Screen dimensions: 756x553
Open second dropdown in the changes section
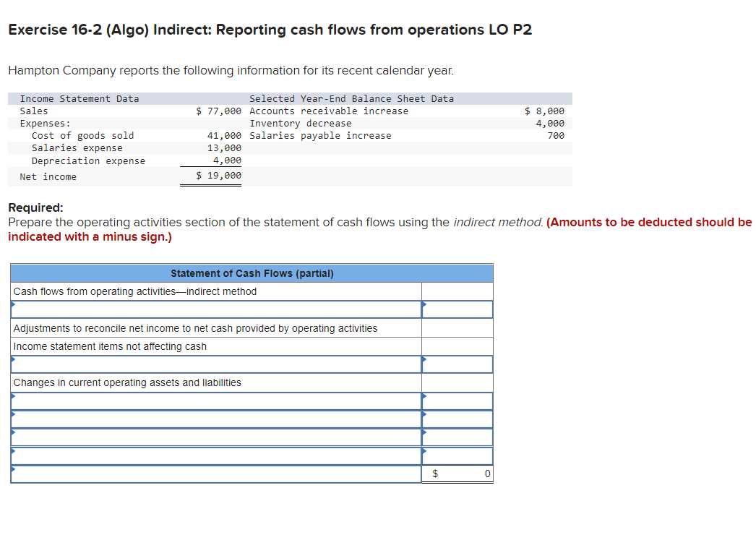click(214, 419)
